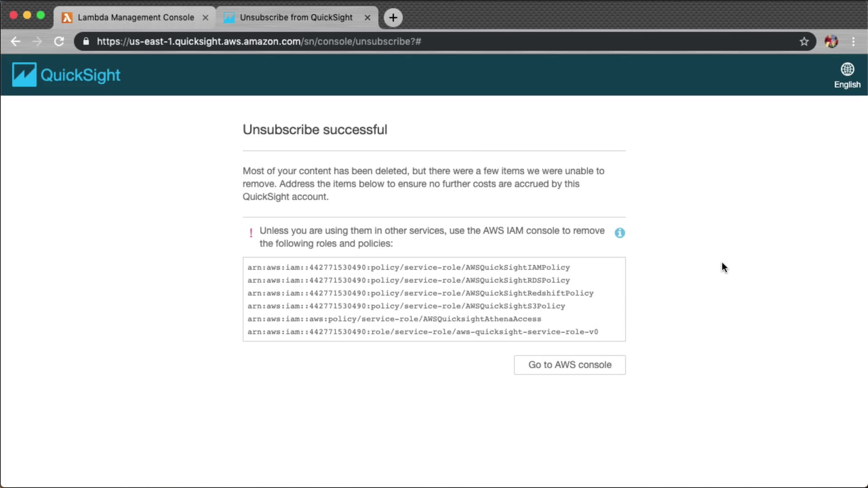868x488 pixels.
Task: Click the QuickSight logo icon
Action: click(x=24, y=75)
